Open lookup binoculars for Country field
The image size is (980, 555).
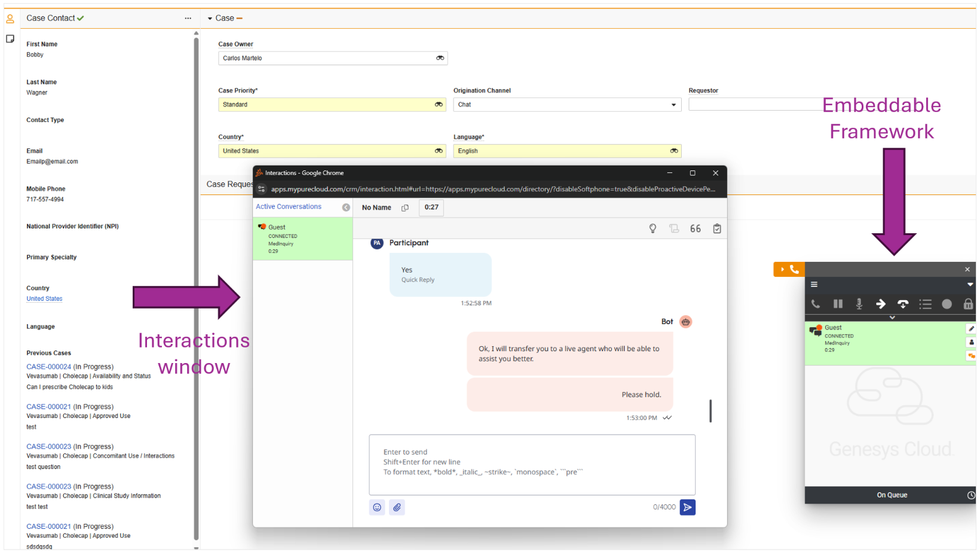coord(439,151)
